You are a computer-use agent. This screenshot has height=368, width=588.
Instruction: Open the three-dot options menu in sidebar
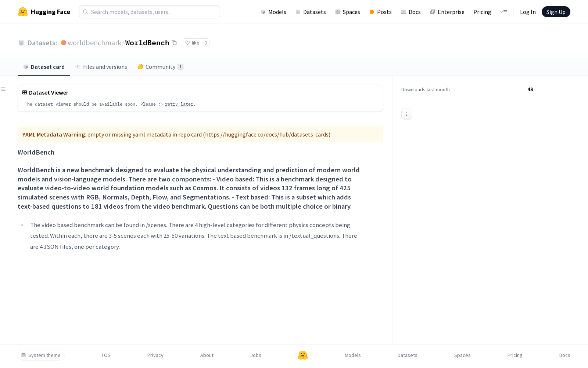tap(407, 114)
